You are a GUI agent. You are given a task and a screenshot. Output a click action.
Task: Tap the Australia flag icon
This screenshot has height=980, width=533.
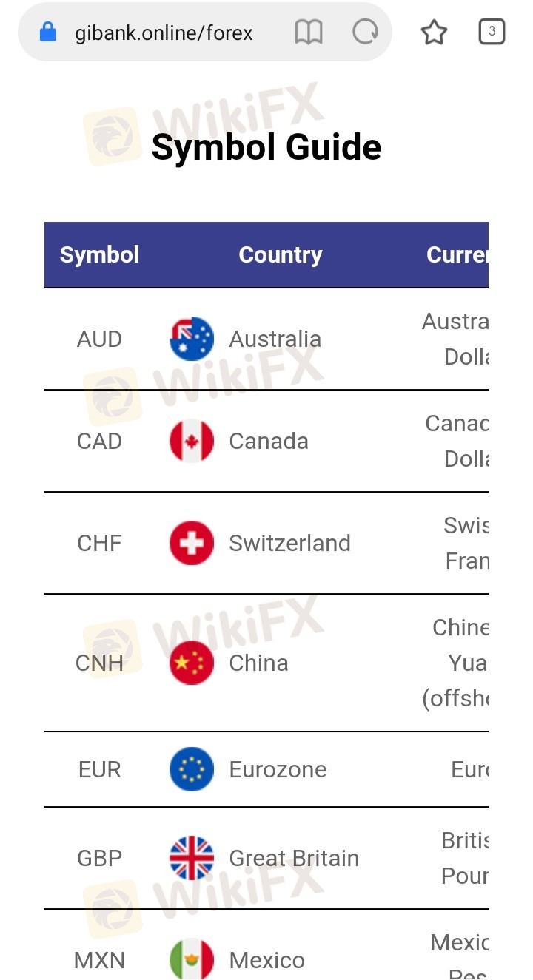[x=192, y=339]
